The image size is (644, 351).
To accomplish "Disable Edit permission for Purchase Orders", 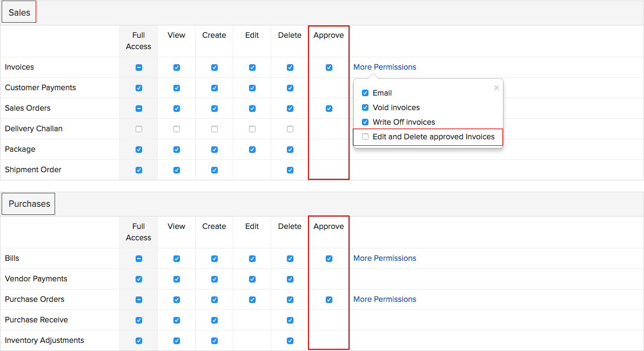I will pos(252,299).
